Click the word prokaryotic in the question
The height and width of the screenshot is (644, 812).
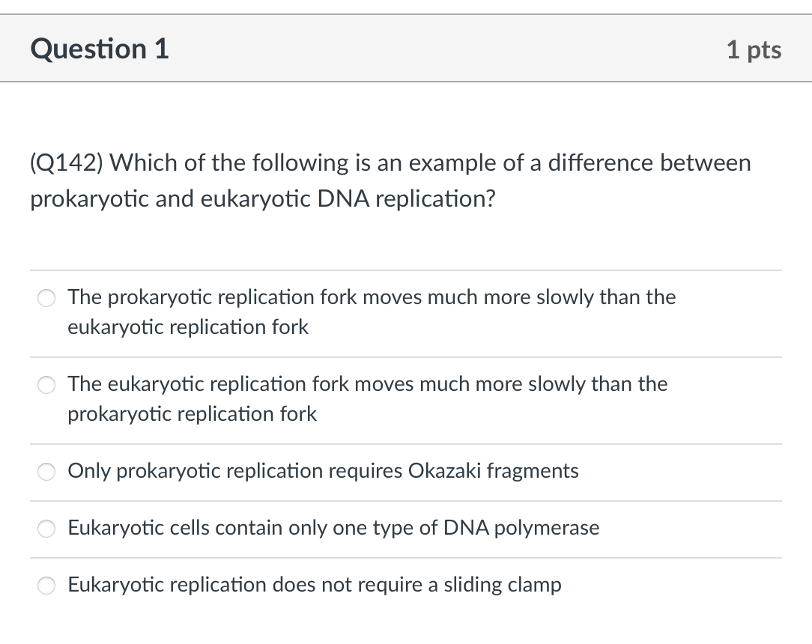[82, 199]
